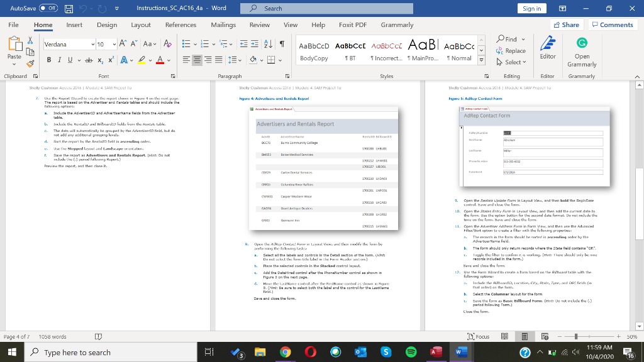
Task: Open Spotify from the taskbar
Action: 411,353
